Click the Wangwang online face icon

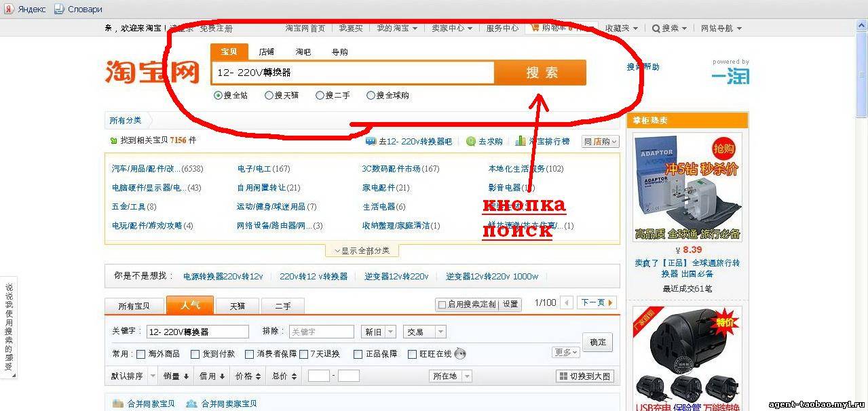coord(460,353)
